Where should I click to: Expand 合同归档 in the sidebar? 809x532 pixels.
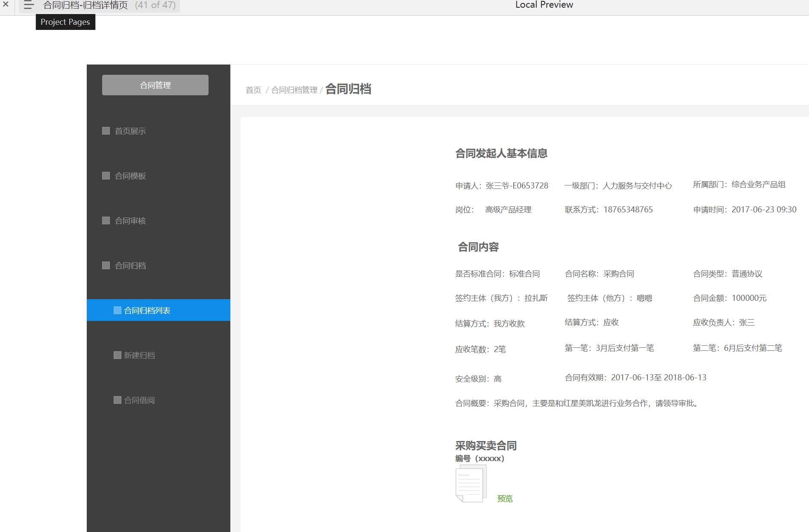[x=130, y=266]
